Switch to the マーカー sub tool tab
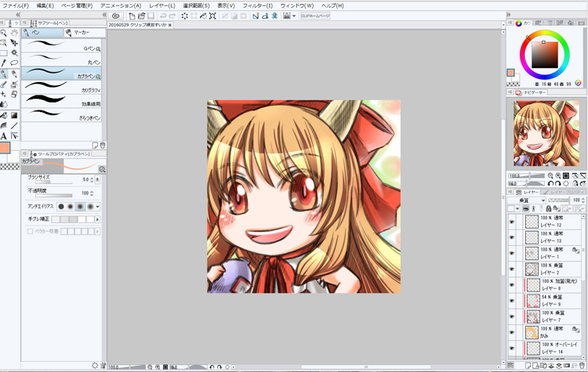 (84, 33)
